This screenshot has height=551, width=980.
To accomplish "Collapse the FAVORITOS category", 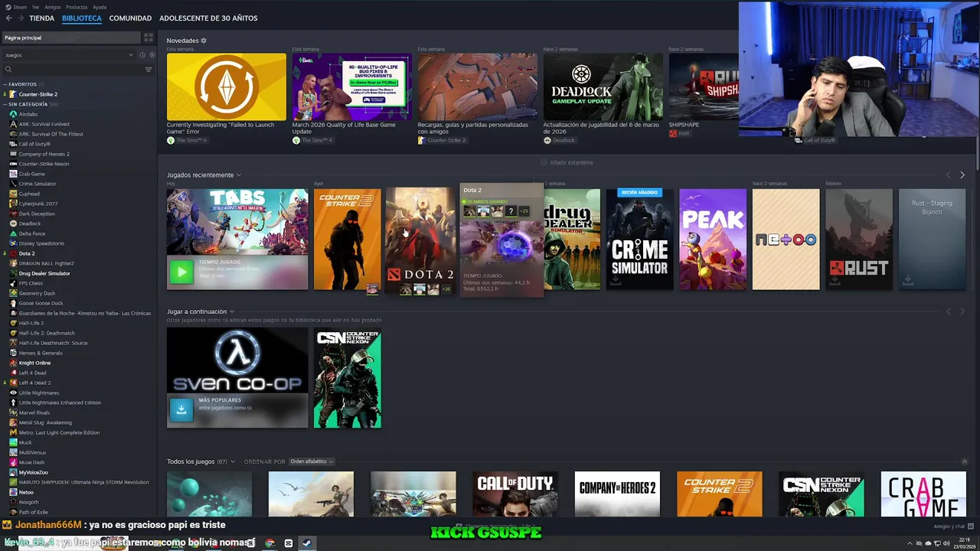I will click(x=5, y=84).
